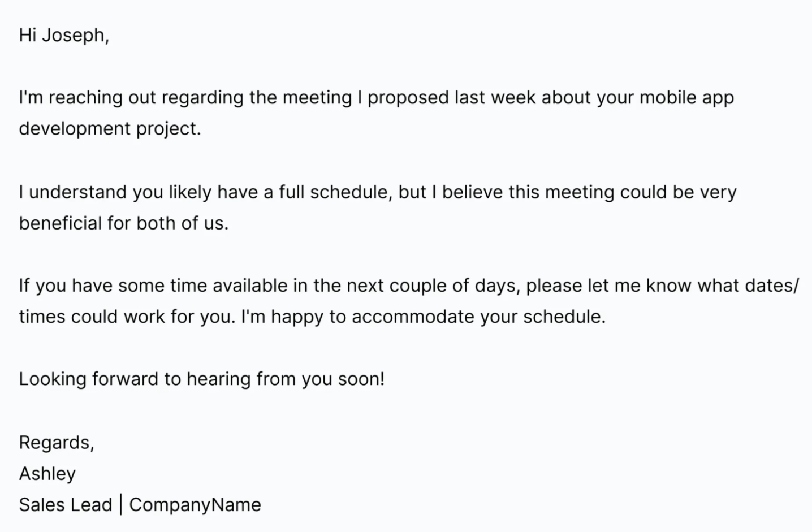Viewport: 812px width, 532px height.
Task: Click the title "Sales Lead" in signature
Action: 66,505
